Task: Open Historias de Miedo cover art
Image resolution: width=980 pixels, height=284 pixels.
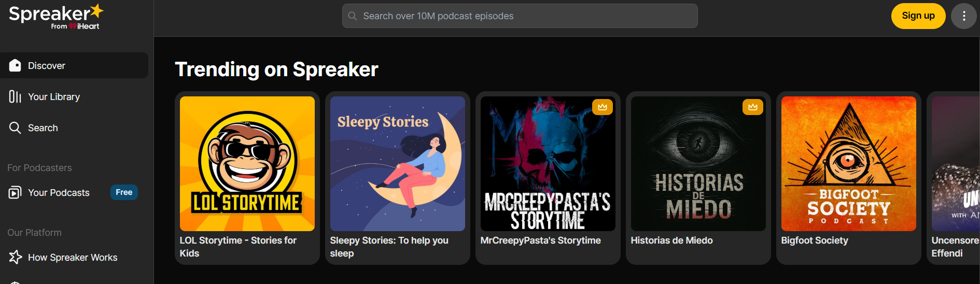Action: 698,164
